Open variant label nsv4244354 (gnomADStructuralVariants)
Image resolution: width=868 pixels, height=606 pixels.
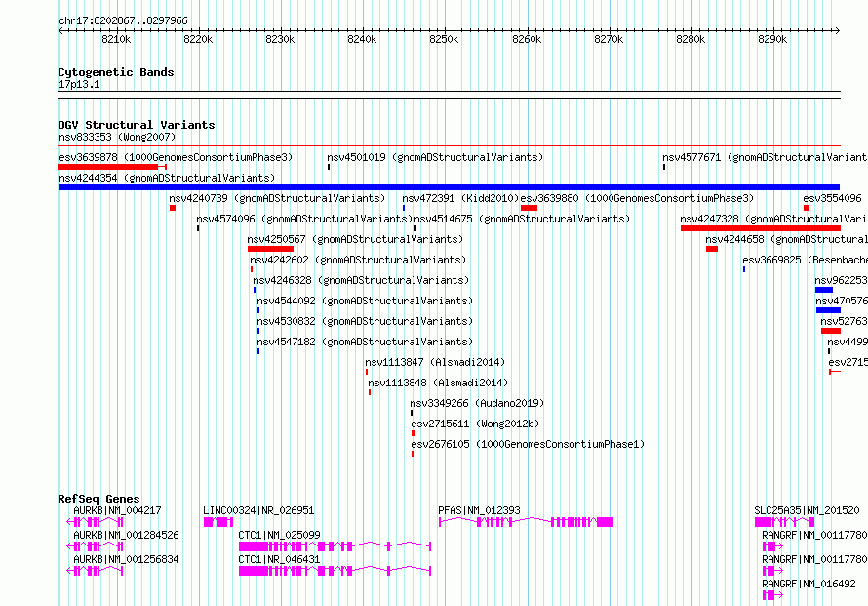tap(167, 178)
